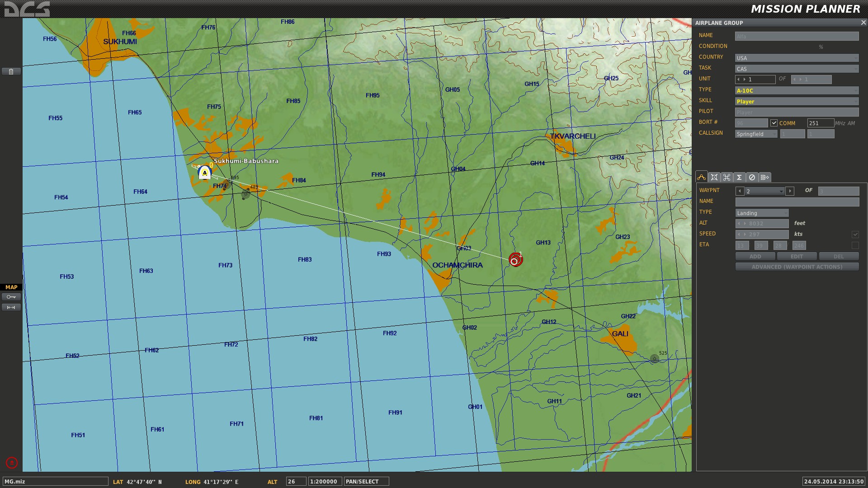868x488 pixels.
Task: Click the MAP label in left sidebar
Action: click(x=11, y=287)
